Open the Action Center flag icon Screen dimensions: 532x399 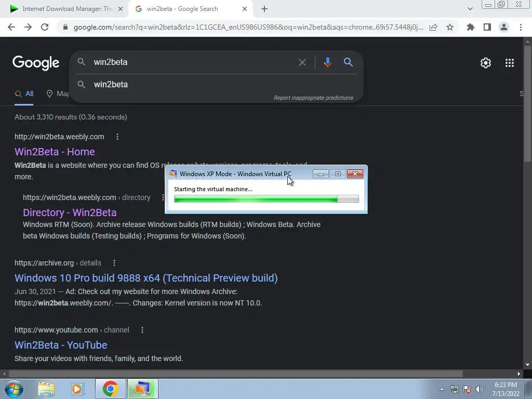click(467, 389)
